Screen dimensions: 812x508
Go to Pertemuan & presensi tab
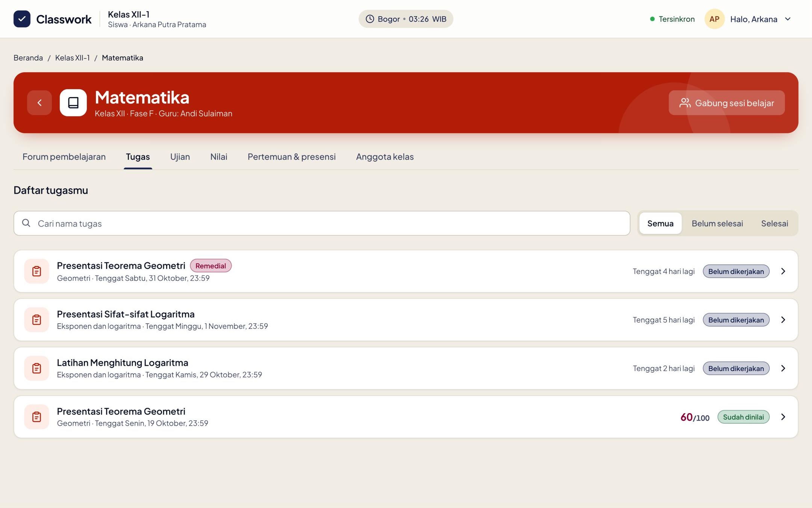292,157
